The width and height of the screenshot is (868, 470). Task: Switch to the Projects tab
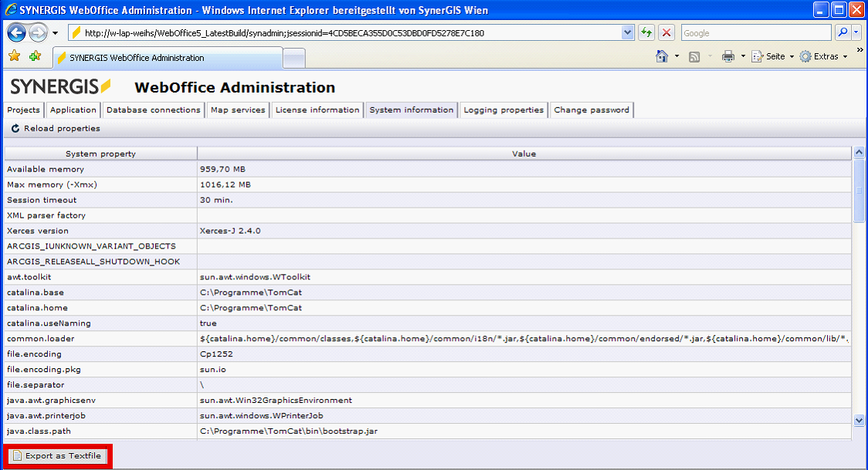tap(23, 110)
